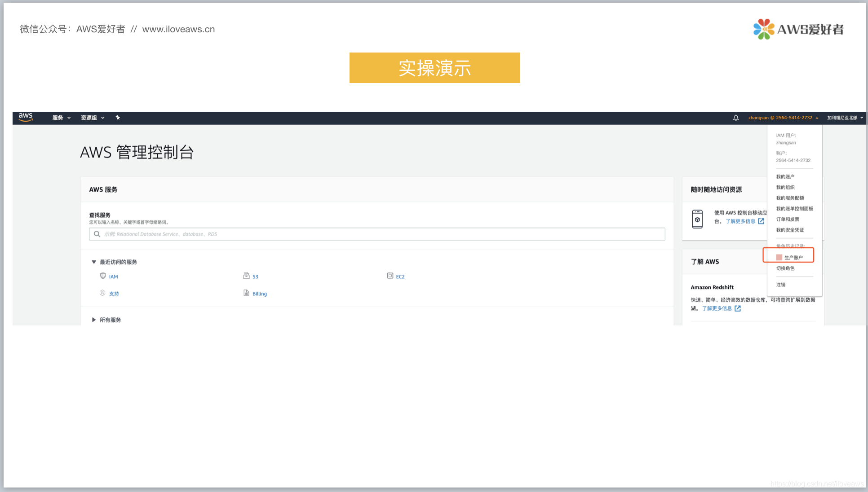
Task: Select 我的组织 in the account menu
Action: 785,188
